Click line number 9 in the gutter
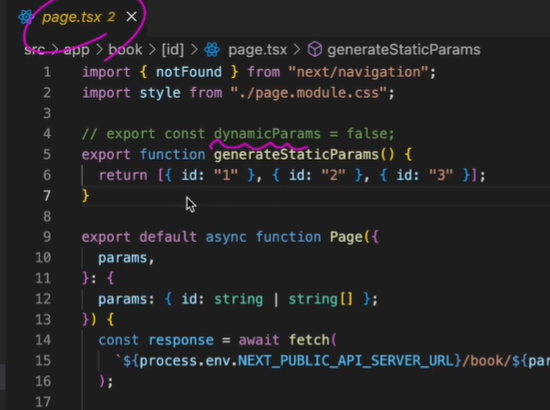Viewport: 550px width, 410px height. coord(47,237)
